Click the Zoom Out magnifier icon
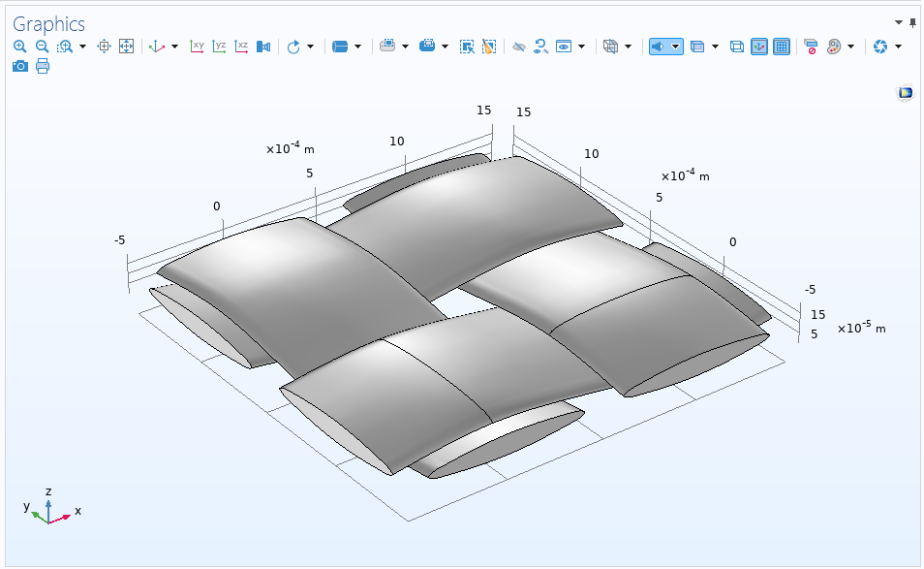Screen dimensions: 924x569 pos(42,47)
